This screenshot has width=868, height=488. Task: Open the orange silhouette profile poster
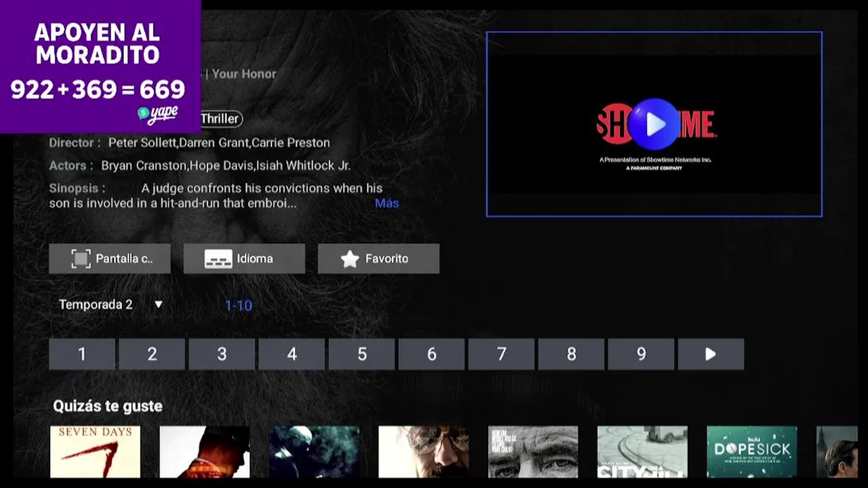(x=204, y=451)
